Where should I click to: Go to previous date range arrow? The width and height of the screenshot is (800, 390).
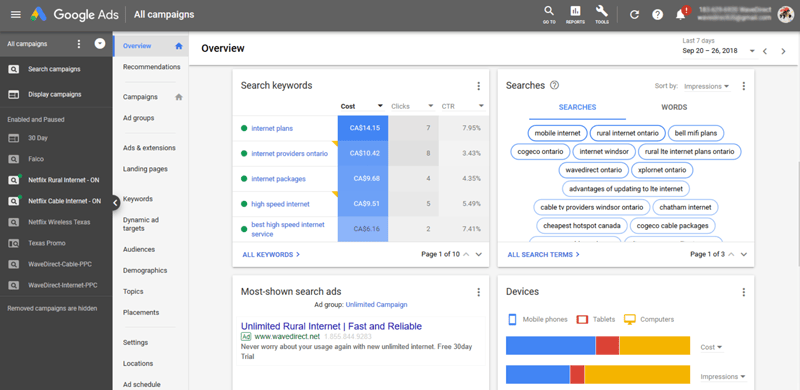pyautogui.click(x=765, y=51)
